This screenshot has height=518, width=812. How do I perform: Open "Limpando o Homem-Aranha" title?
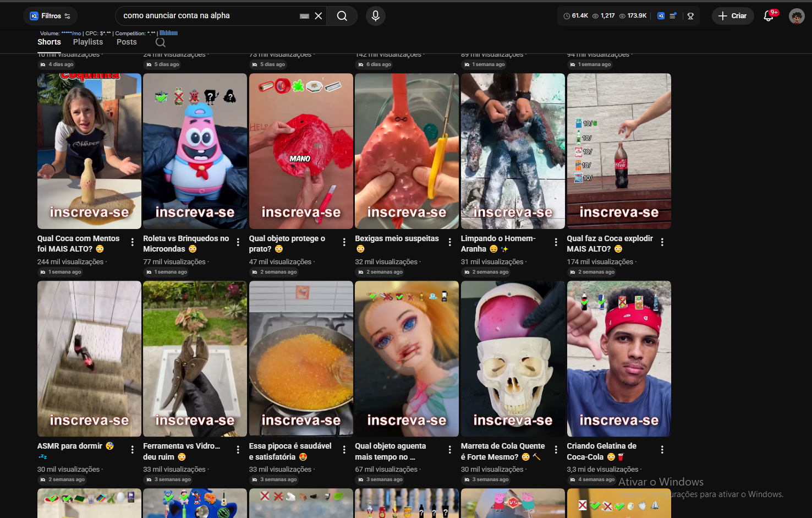click(498, 244)
